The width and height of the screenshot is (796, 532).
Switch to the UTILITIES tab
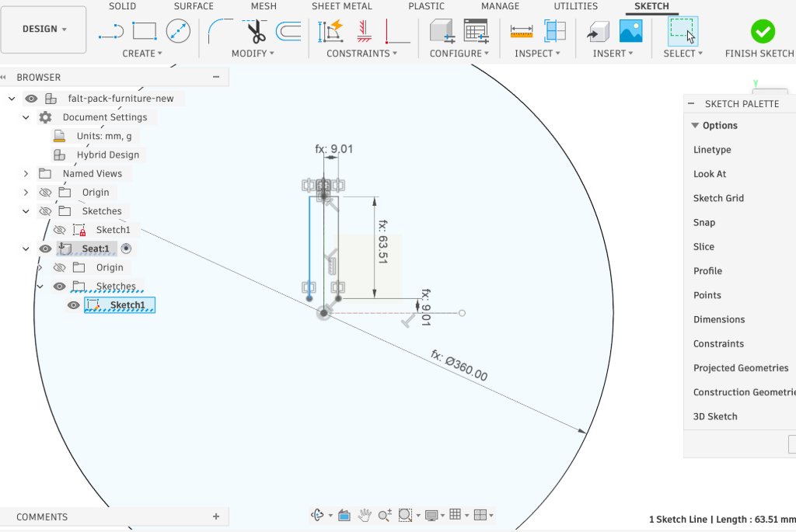(576, 6)
